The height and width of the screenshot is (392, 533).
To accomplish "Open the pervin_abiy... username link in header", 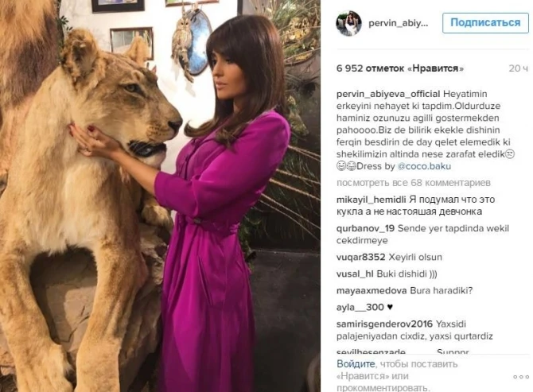I will tap(399, 23).
